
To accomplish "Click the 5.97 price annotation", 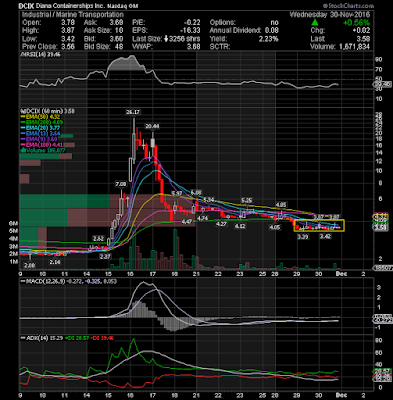I will point(177,193).
